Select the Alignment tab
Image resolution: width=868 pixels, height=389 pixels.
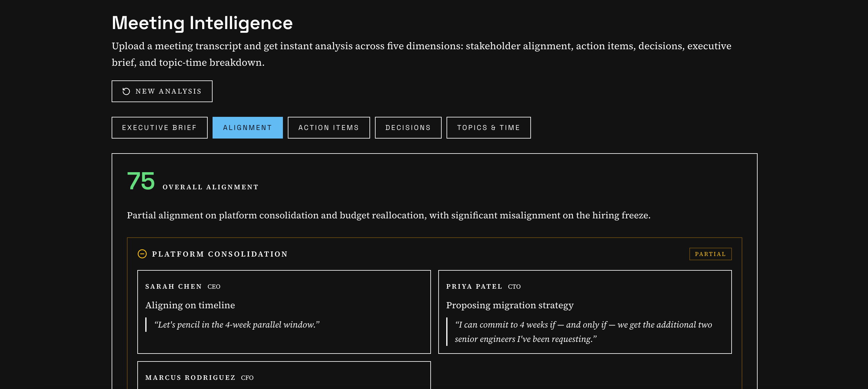[247, 128]
